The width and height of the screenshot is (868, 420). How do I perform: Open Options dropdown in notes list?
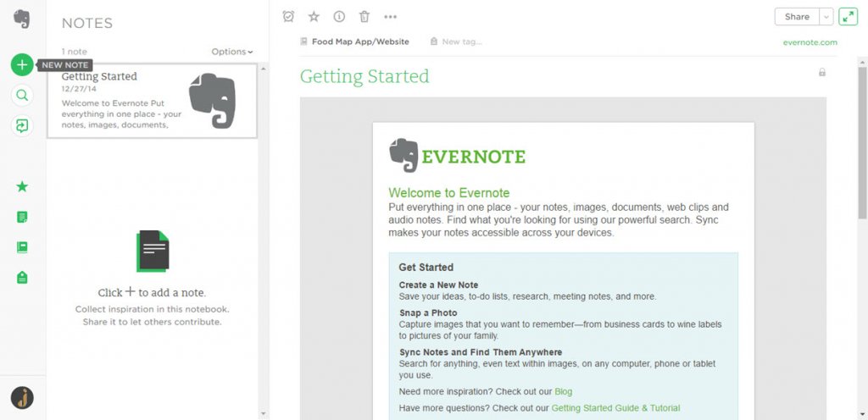click(232, 52)
